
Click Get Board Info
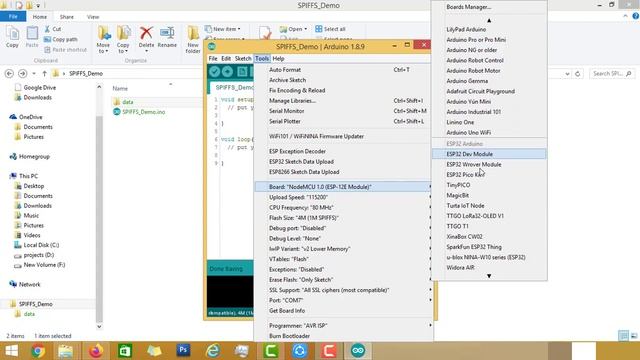pos(287,311)
